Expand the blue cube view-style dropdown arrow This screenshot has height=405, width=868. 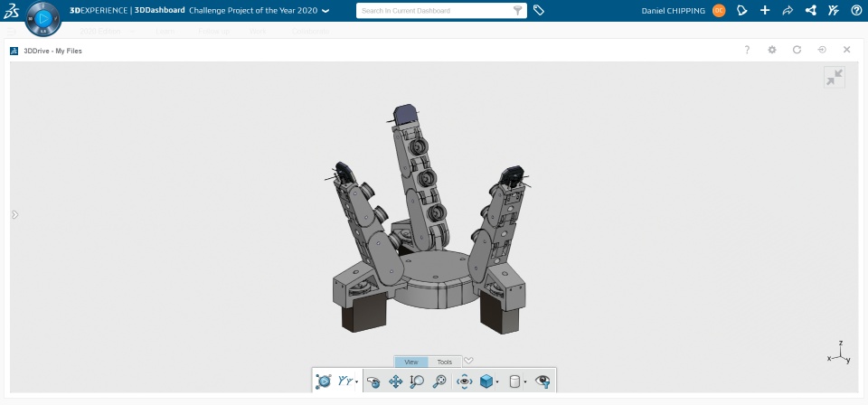(x=497, y=381)
